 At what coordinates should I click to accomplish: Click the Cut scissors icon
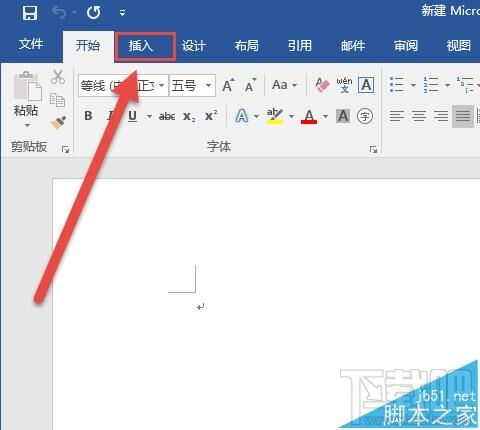point(58,77)
